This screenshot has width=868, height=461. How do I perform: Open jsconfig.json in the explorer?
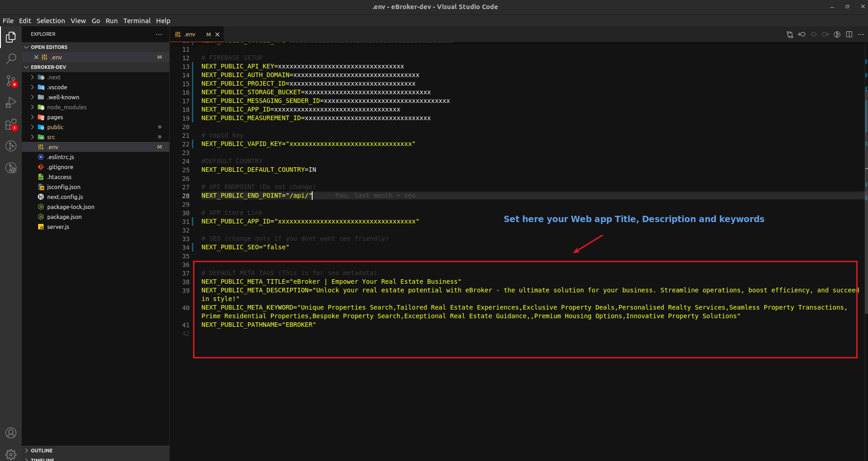pos(95,187)
